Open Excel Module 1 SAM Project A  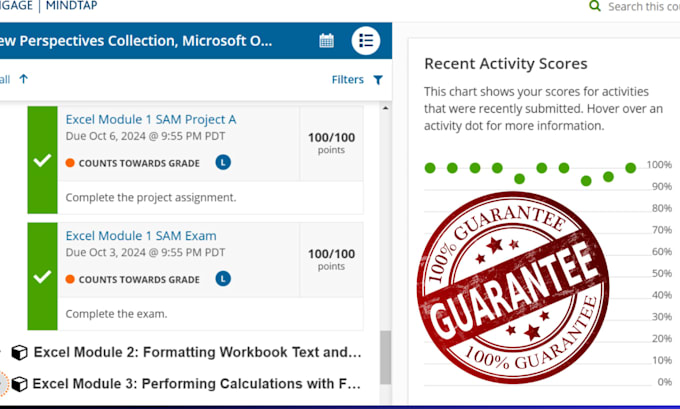pyautogui.click(x=151, y=119)
